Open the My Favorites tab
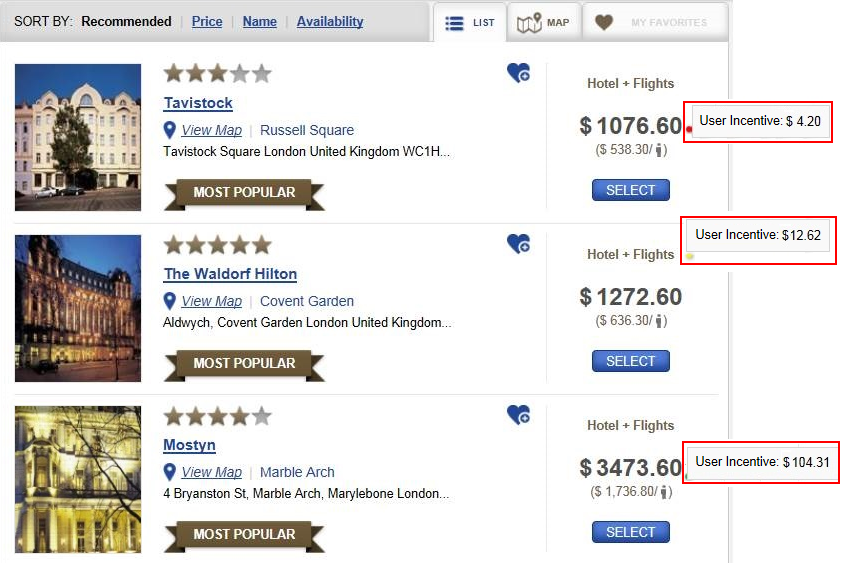Image resolution: width=842 pixels, height=563 pixels. (655, 23)
